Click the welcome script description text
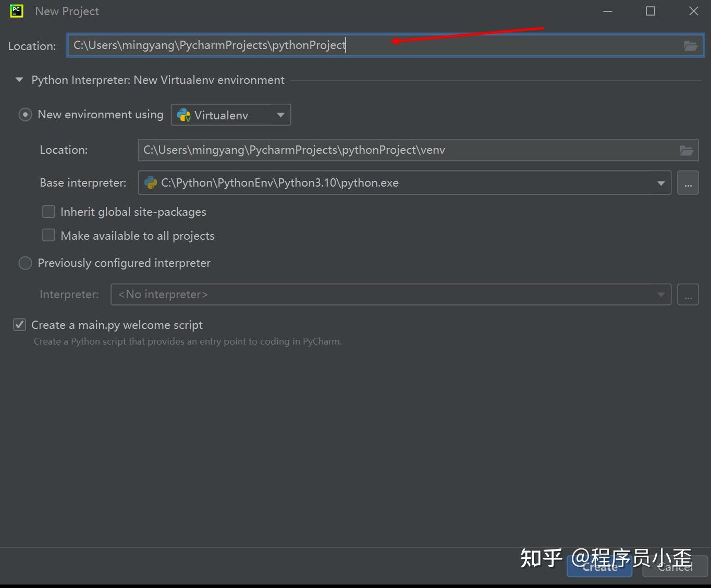This screenshot has width=711, height=588. 188,342
